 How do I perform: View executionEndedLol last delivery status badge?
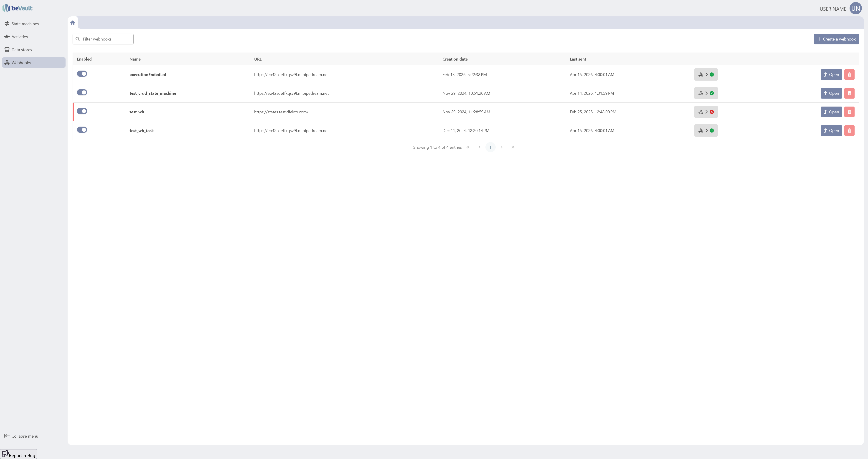[x=706, y=74]
